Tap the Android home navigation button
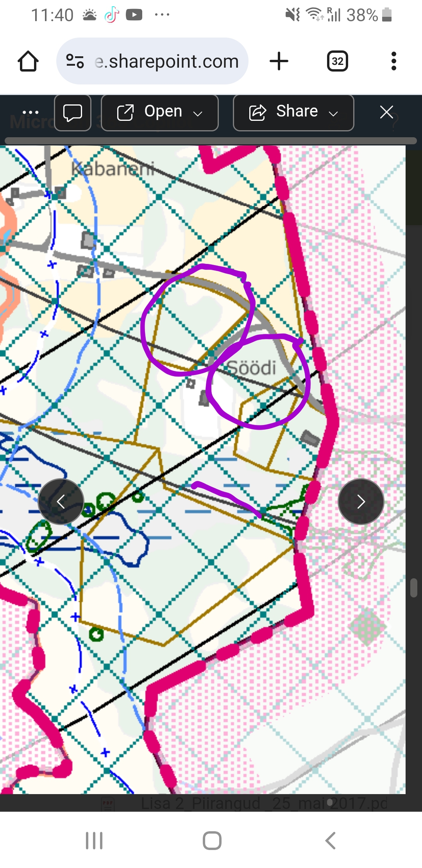The image size is (422, 868). (x=212, y=840)
